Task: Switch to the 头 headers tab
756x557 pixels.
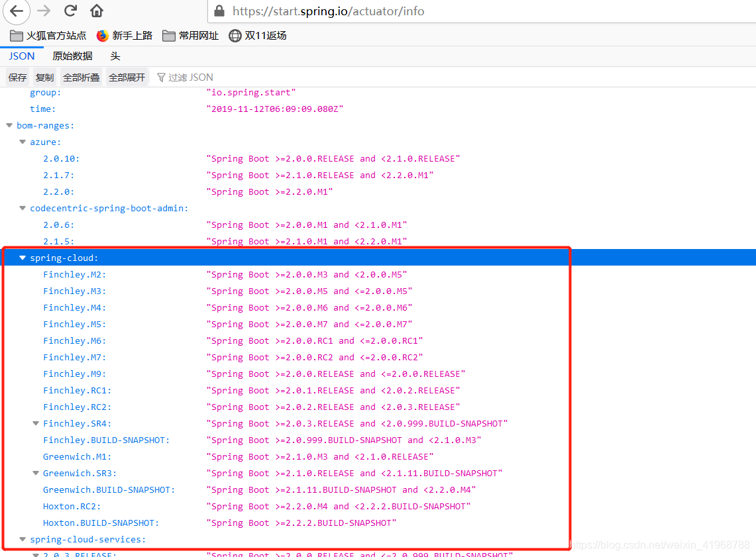Action: (x=115, y=56)
